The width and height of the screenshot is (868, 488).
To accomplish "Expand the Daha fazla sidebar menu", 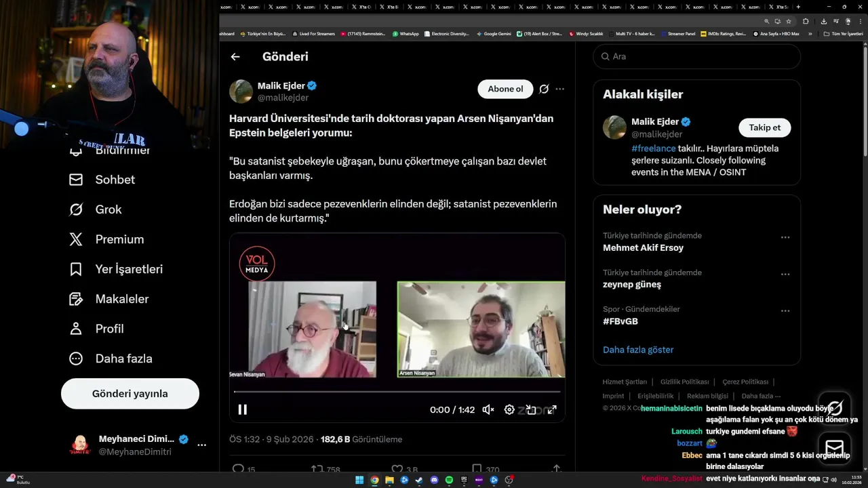I will click(x=111, y=359).
